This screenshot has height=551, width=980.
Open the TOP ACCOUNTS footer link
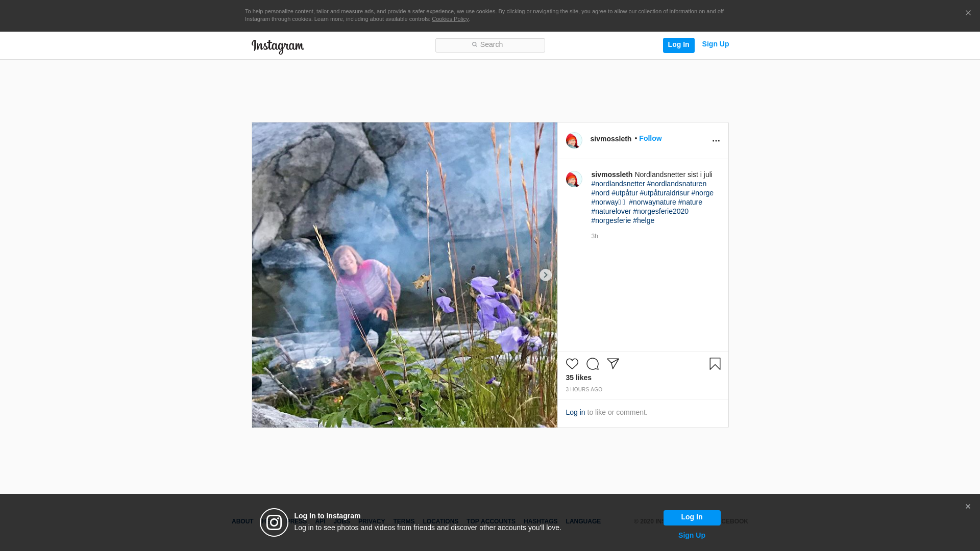click(491, 521)
